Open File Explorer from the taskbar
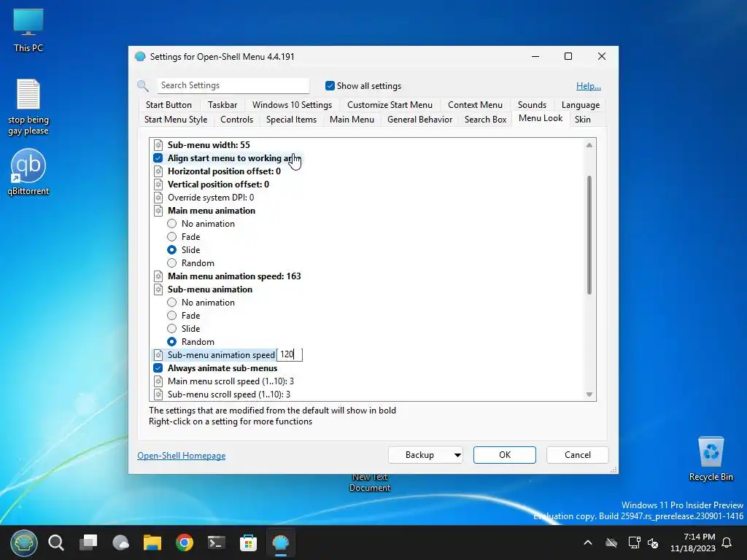 pyautogui.click(x=152, y=542)
